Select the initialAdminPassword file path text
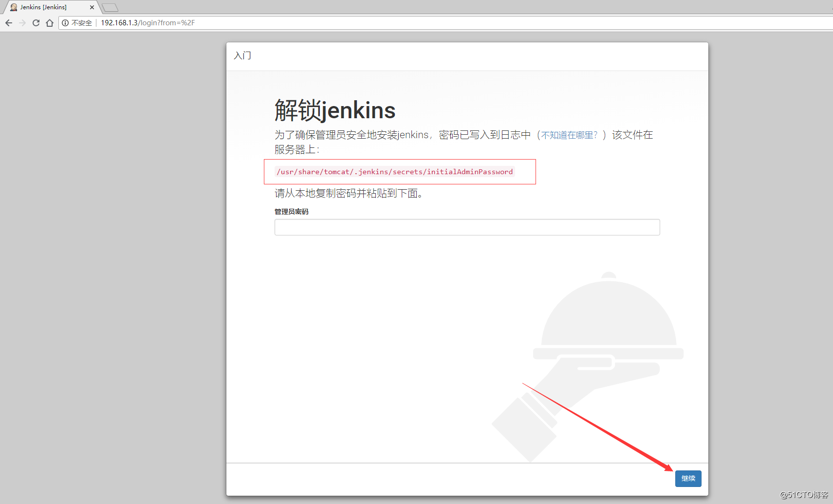 [x=395, y=172]
